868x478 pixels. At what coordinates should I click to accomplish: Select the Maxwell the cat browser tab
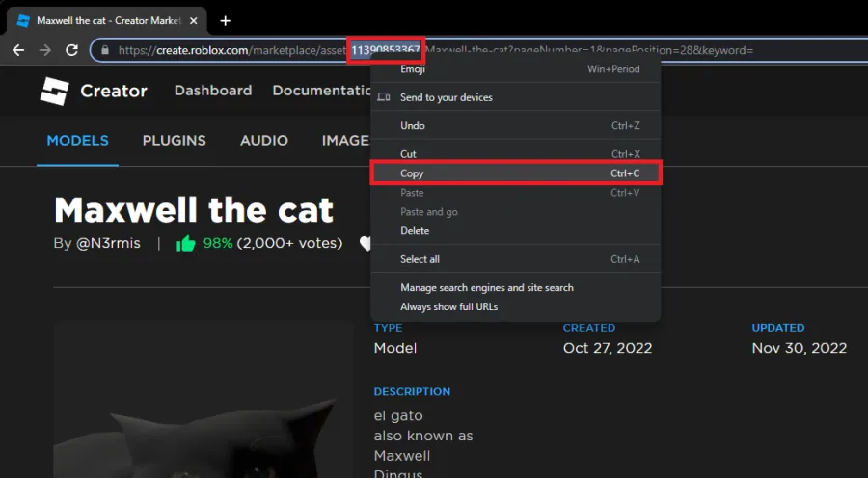(106, 21)
